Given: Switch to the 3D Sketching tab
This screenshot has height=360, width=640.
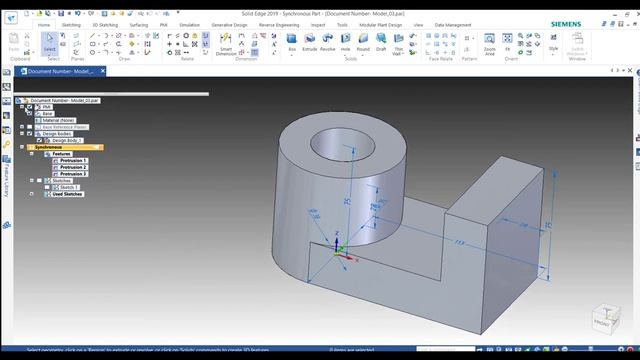Looking at the screenshot, I should point(105,25).
